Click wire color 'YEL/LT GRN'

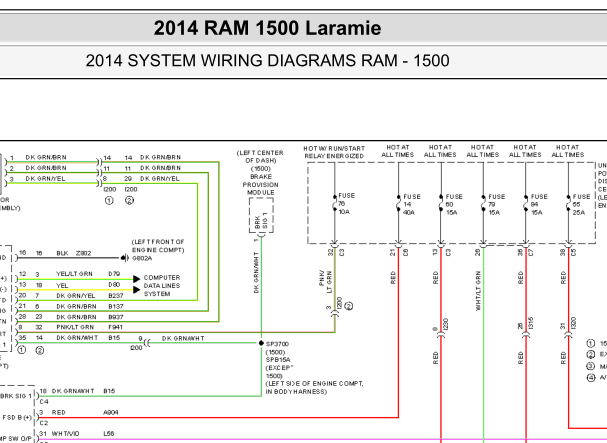(74, 274)
